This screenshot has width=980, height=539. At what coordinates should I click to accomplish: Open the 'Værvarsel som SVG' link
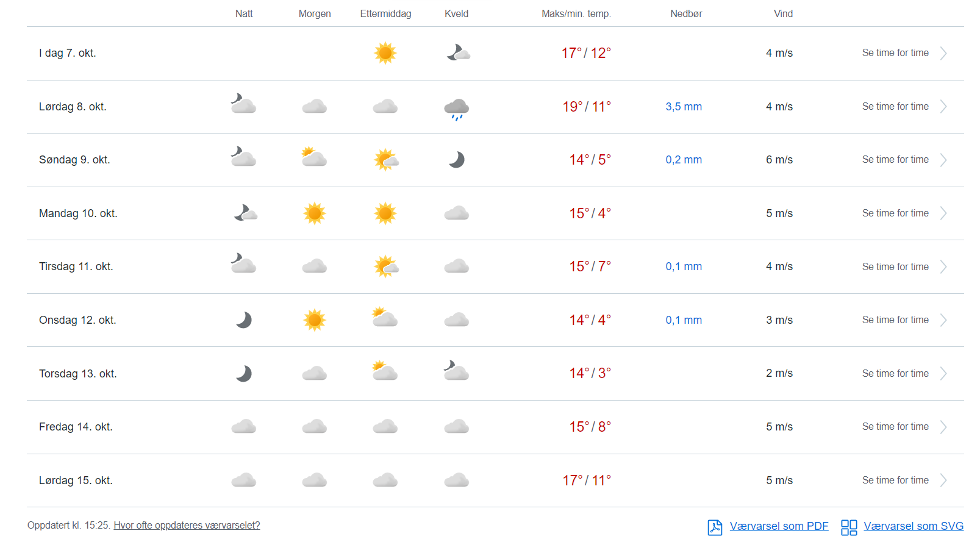click(x=913, y=526)
